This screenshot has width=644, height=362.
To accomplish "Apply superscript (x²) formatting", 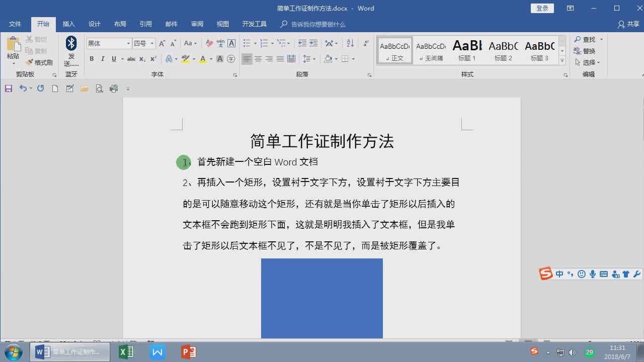I will point(153,59).
